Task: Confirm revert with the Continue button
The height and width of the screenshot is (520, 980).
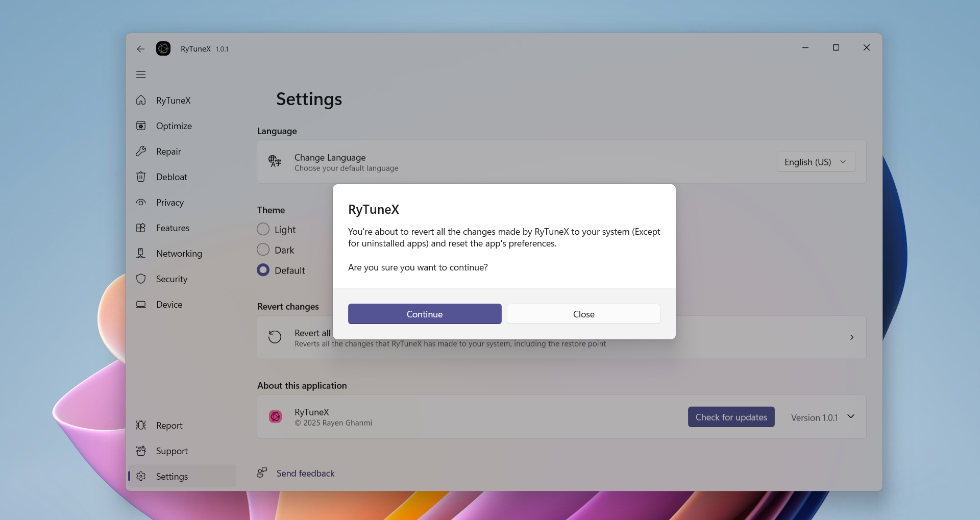Action: tap(425, 314)
